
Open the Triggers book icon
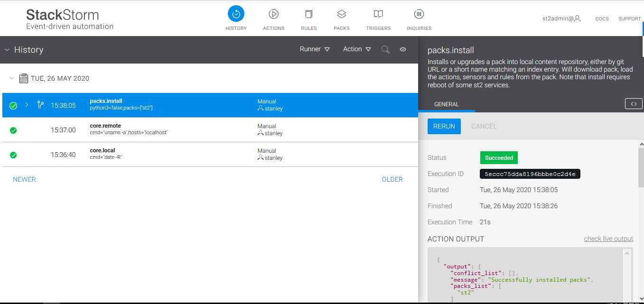click(x=378, y=14)
